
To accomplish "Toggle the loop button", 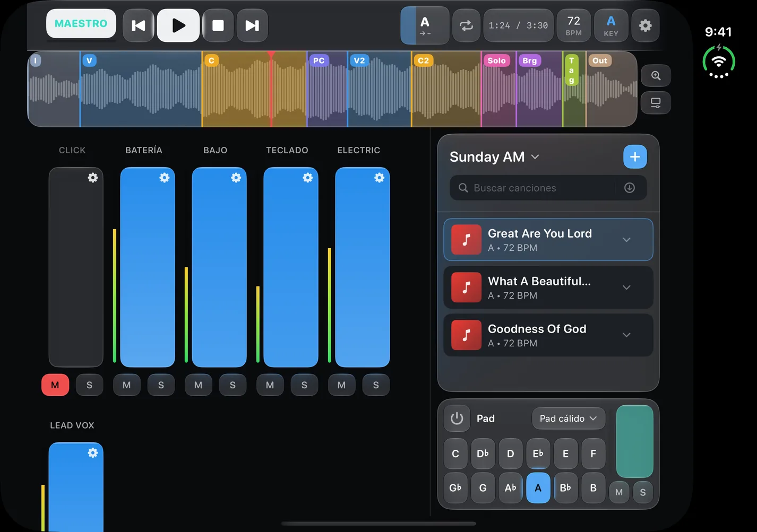I will coord(466,25).
